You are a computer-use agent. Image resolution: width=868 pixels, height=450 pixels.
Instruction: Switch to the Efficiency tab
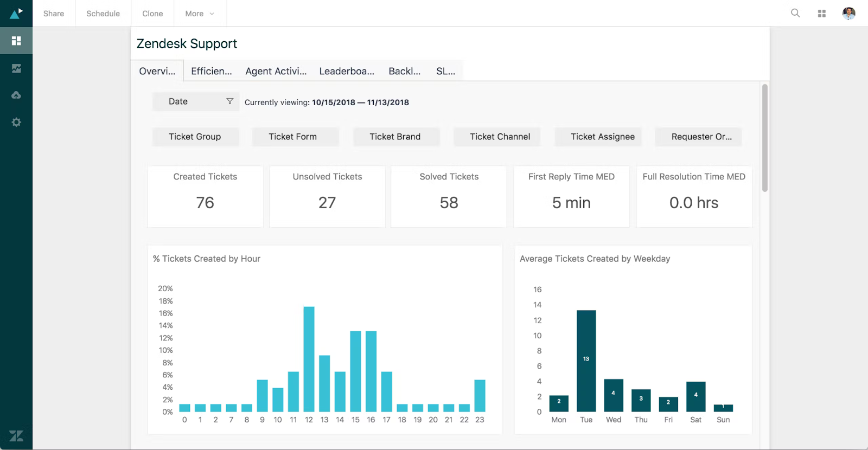click(x=211, y=71)
